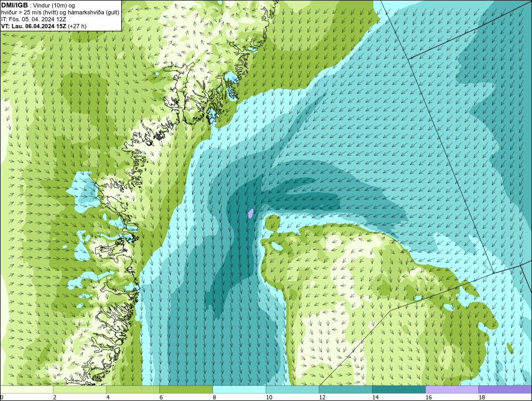This screenshot has height=401, width=532.
Task: Click the 16-18 m/s lilac legend swatch
Action: pyautogui.click(x=452, y=389)
